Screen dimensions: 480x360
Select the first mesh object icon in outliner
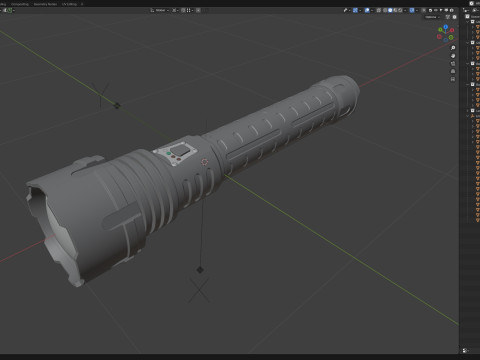pyautogui.click(x=478, y=27)
